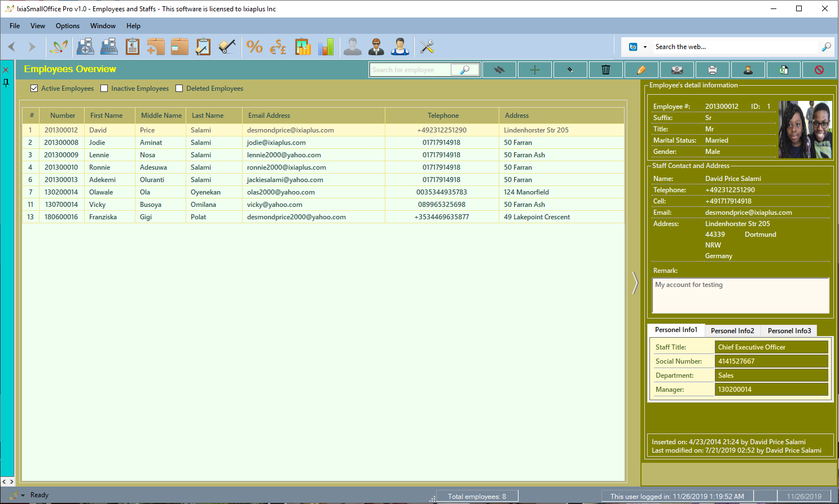Print the list using the printer icon

click(x=712, y=70)
